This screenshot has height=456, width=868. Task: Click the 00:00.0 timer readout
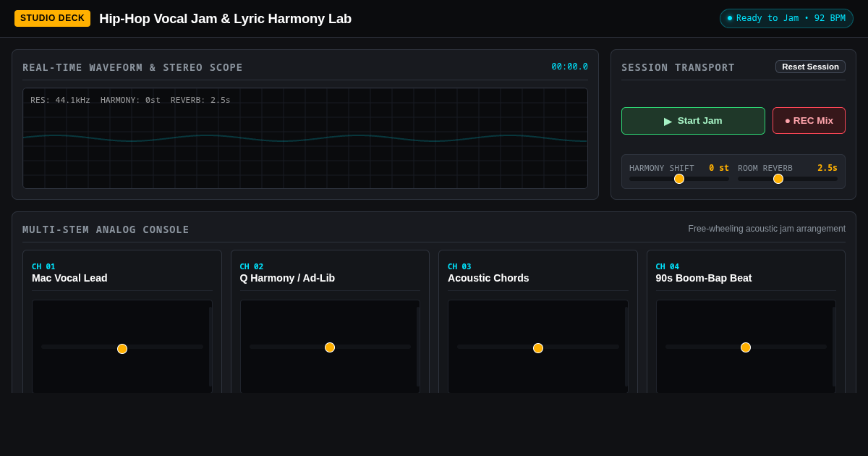click(570, 67)
